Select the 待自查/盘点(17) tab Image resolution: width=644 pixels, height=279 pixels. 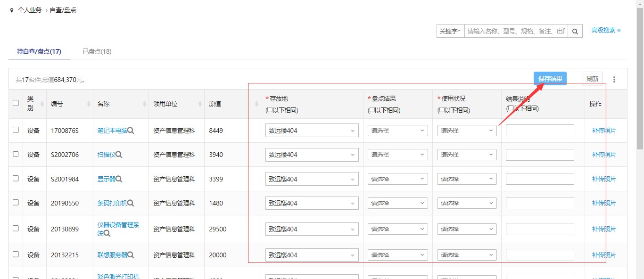tap(39, 51)
